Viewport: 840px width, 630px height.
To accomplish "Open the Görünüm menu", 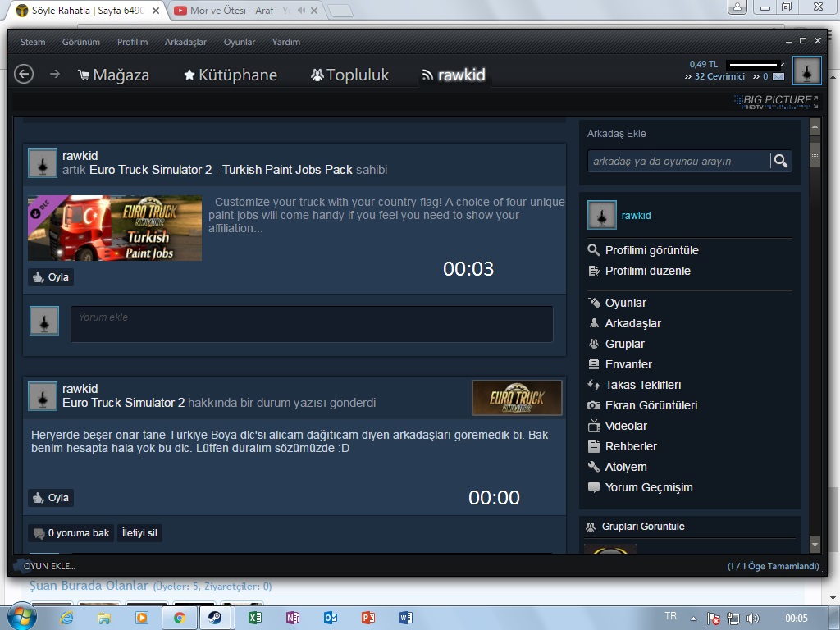I will pos(81,42).
